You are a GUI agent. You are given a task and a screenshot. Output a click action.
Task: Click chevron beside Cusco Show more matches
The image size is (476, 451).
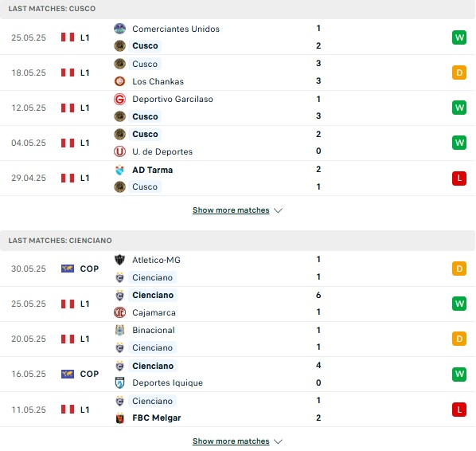point(278,210)
